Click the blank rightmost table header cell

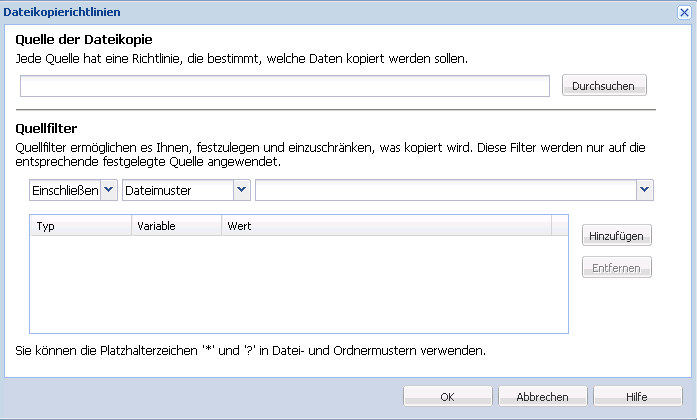(559, 226)
